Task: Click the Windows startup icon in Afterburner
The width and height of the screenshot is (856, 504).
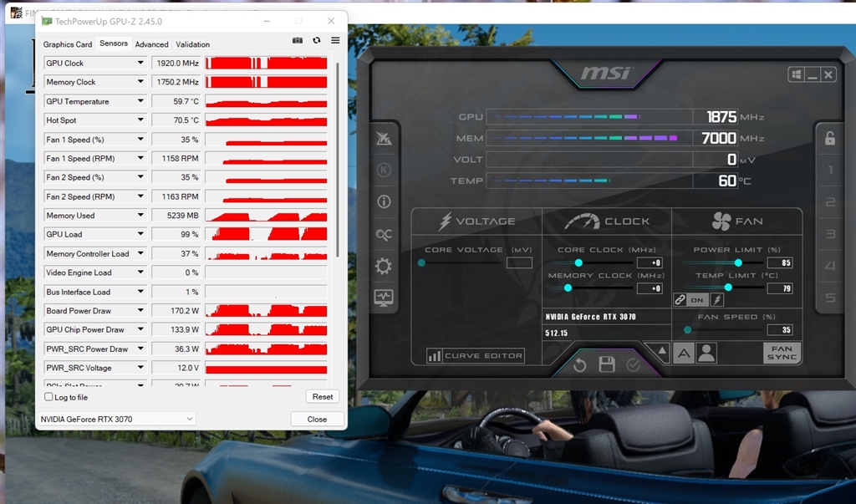Action: [796, 75]
